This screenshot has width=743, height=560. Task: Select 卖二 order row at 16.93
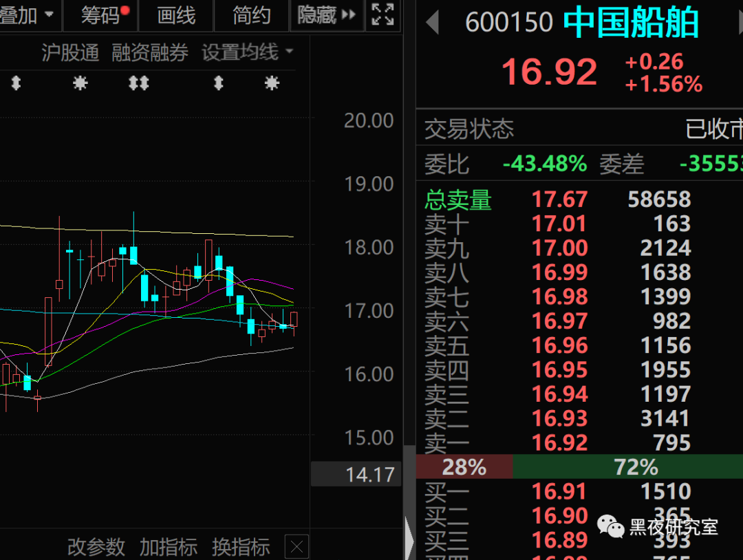click(579, 418)
